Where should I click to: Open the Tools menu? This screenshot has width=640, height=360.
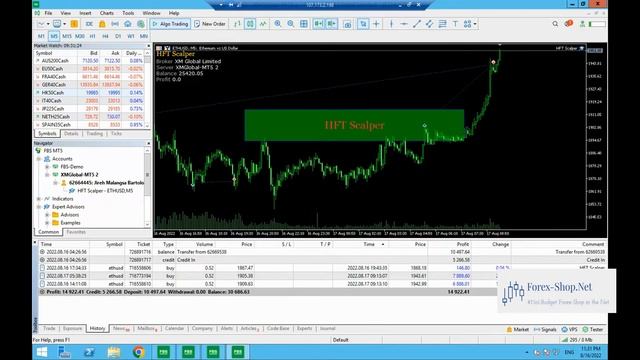[x=128, y=13]
